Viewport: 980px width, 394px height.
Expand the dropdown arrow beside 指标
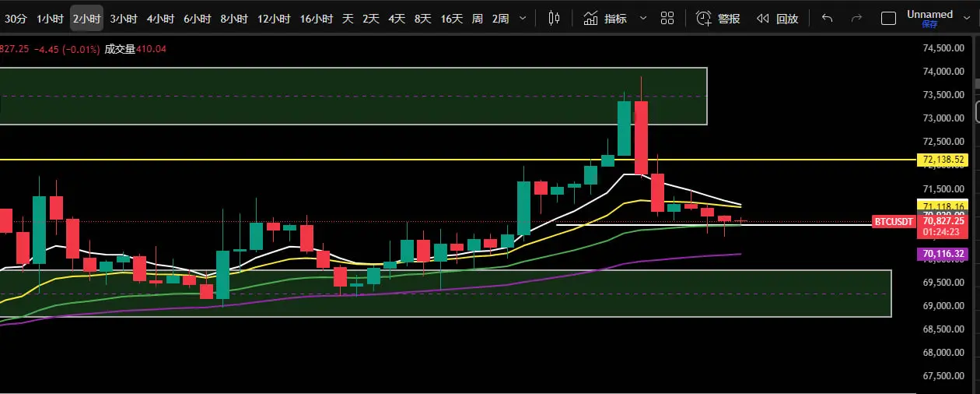pyautogui.click(x=642, y=18)
